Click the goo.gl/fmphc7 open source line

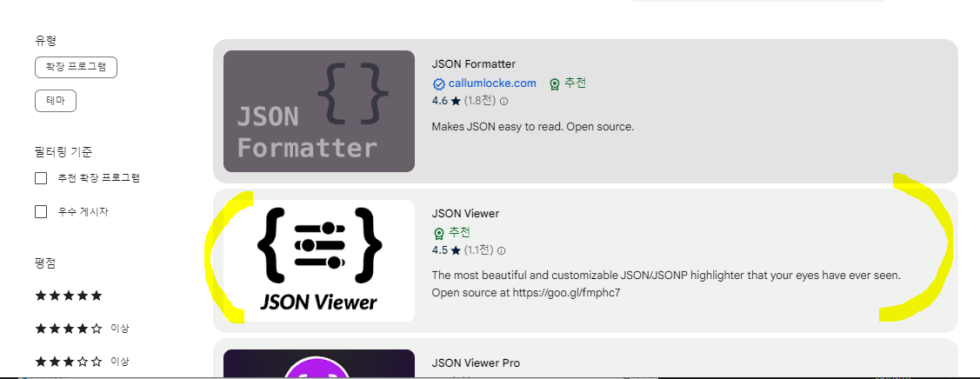pyautogui.click(x=526, y=292)
